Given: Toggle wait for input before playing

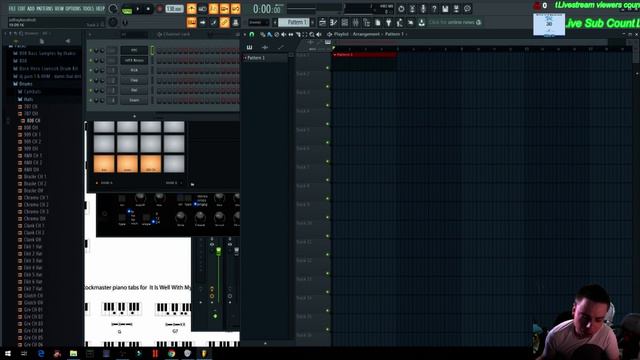Looking at the screenshot, I should (202, 9).
